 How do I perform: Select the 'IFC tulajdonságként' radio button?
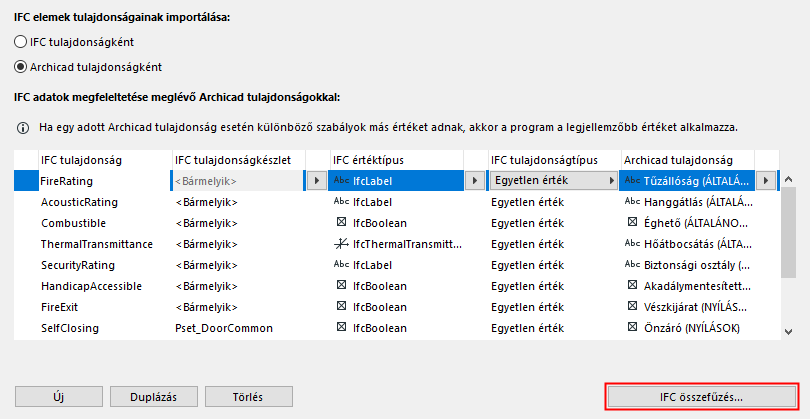tap(21, 42)
